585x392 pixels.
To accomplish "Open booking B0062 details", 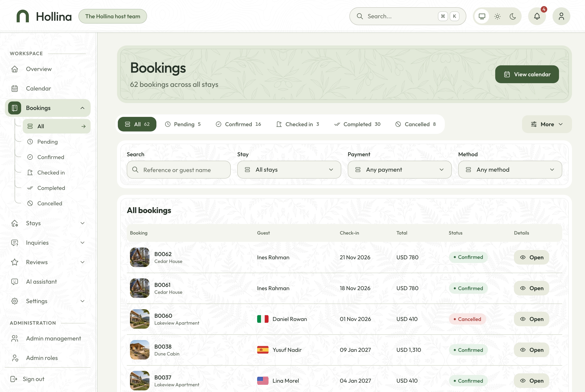I will pos(531,257).
